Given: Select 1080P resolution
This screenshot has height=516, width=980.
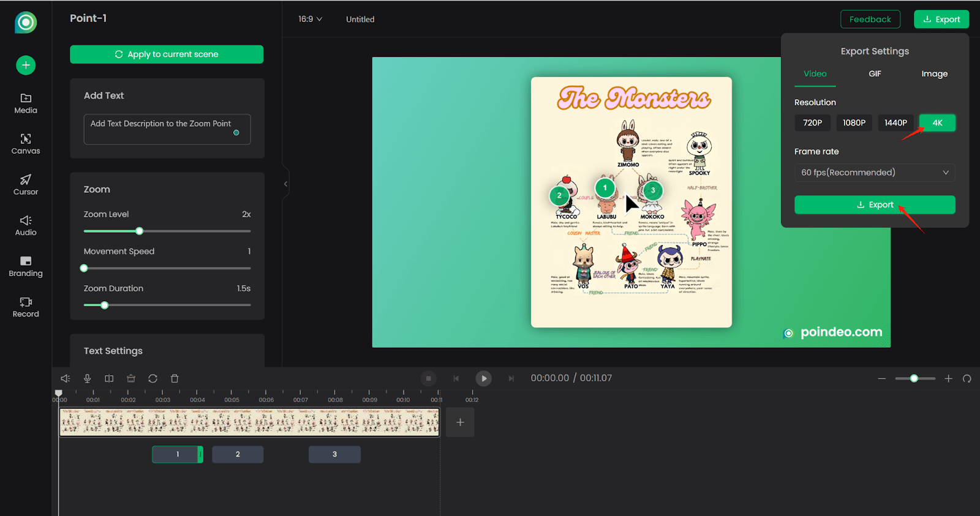Looking at the screenshot, I should click(854, 122).
